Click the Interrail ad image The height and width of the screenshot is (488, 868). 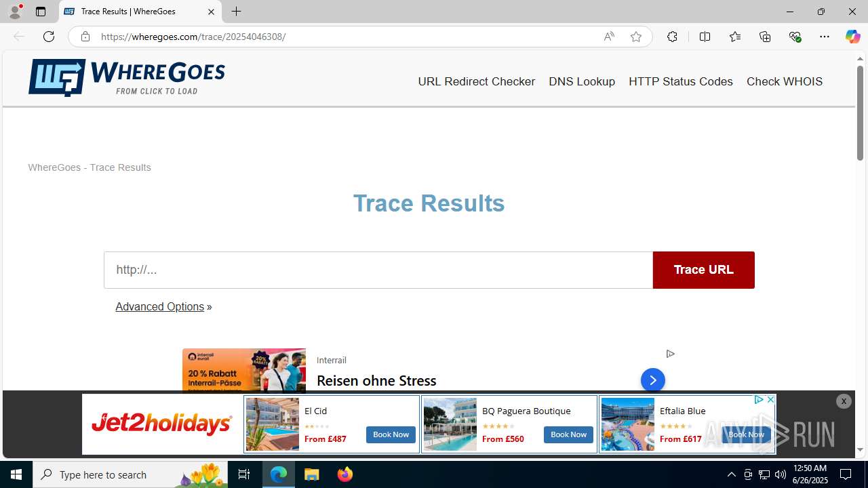point(244,370)
